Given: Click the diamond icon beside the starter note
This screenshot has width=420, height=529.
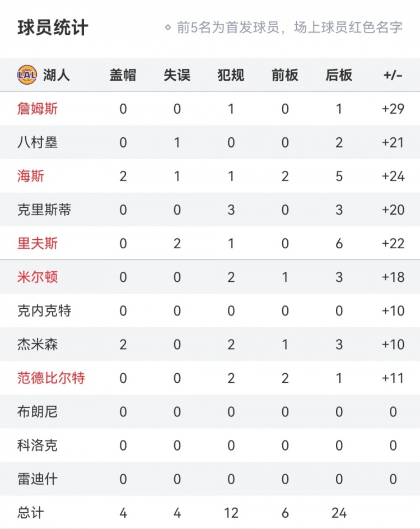Looking at the screenshot, I should coord(167,27).
